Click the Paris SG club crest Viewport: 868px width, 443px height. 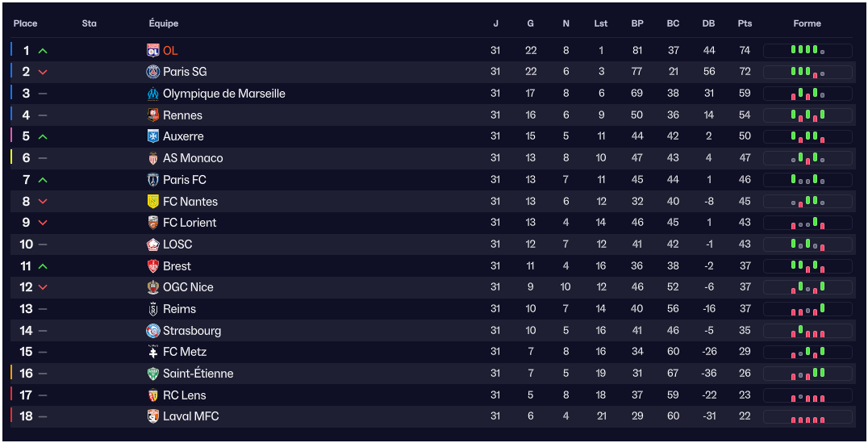click(x=153, y=72)
